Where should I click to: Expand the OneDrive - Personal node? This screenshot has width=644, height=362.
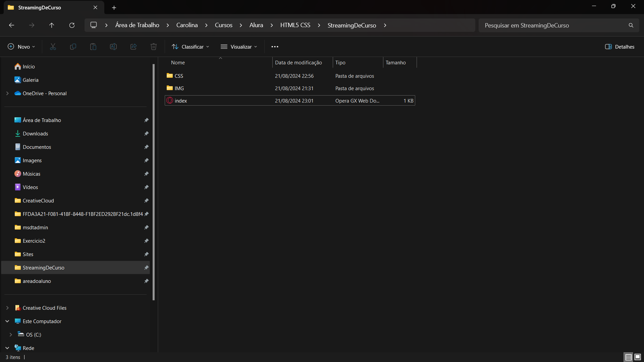[x=7, y=94]
